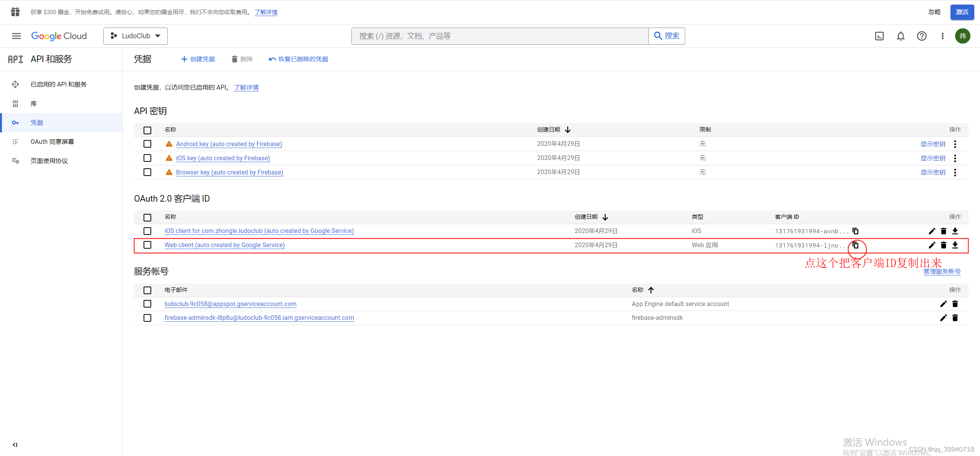Select all service accounts checkbox
980x456 pixels.
147,290
